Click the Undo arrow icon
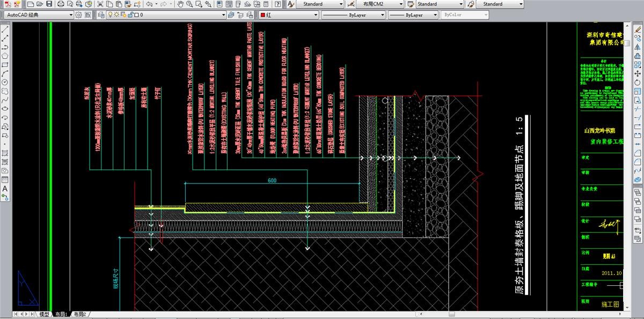The image size is (644, 319). click(x=149, y=4)
